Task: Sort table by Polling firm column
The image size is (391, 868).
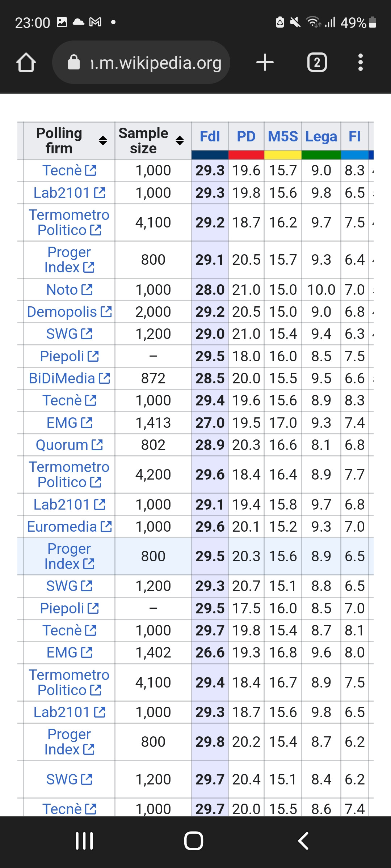Action: [103, 141]
